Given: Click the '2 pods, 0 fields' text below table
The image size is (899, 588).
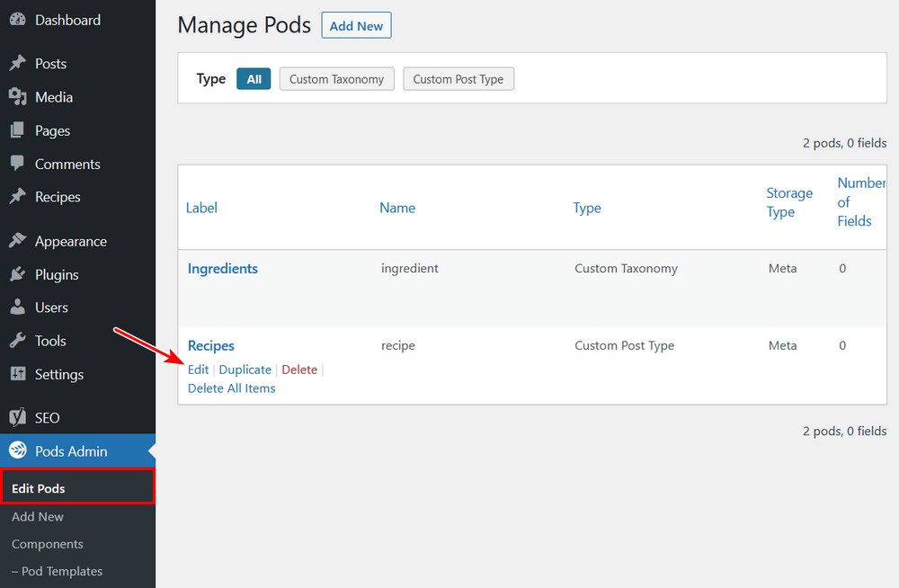Looking at the screenshot, I should coord(844,431).
